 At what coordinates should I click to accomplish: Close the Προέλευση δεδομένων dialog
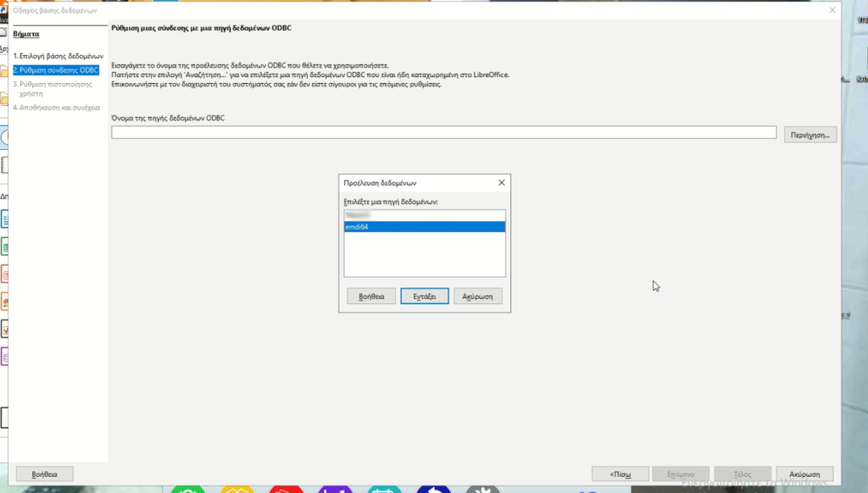point(501,182)
